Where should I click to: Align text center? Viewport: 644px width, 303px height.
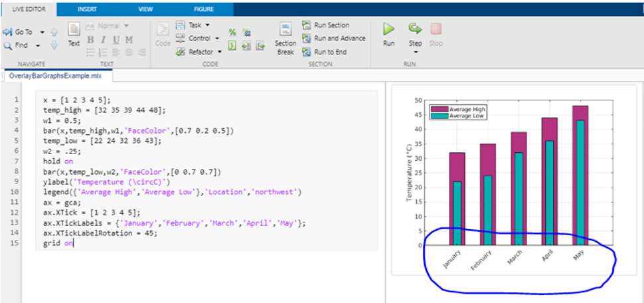pyautogui.click(x=129, y=52)
